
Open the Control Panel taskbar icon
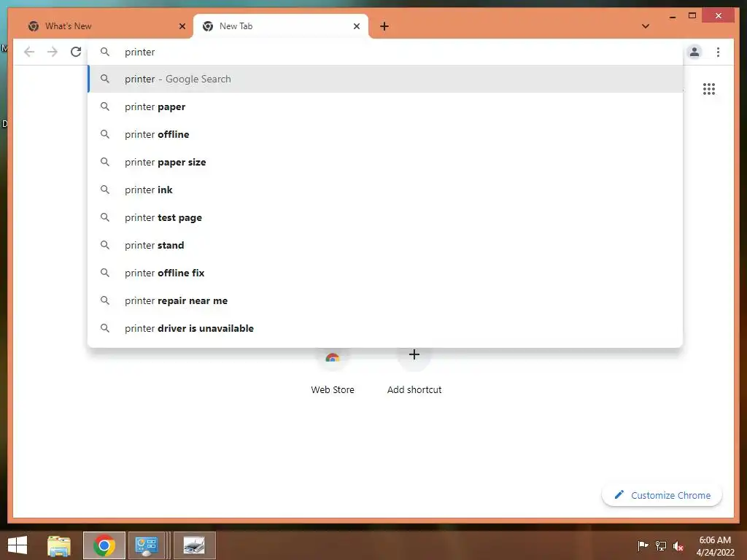(146, 545)
